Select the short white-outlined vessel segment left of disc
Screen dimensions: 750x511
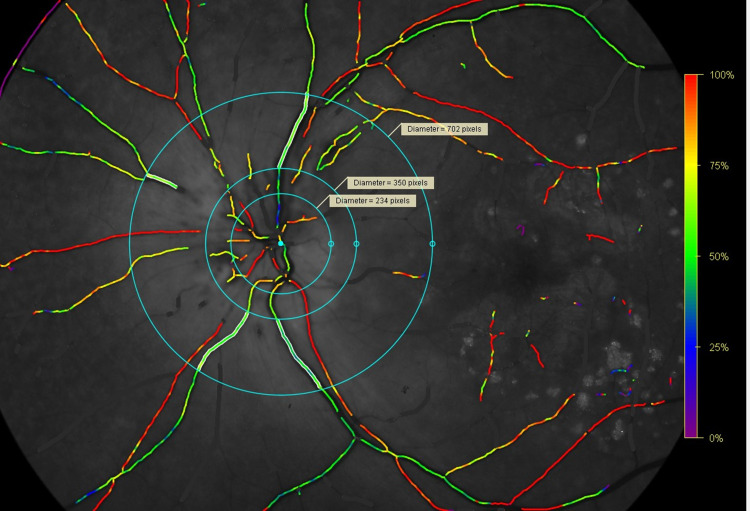point(162,180)
